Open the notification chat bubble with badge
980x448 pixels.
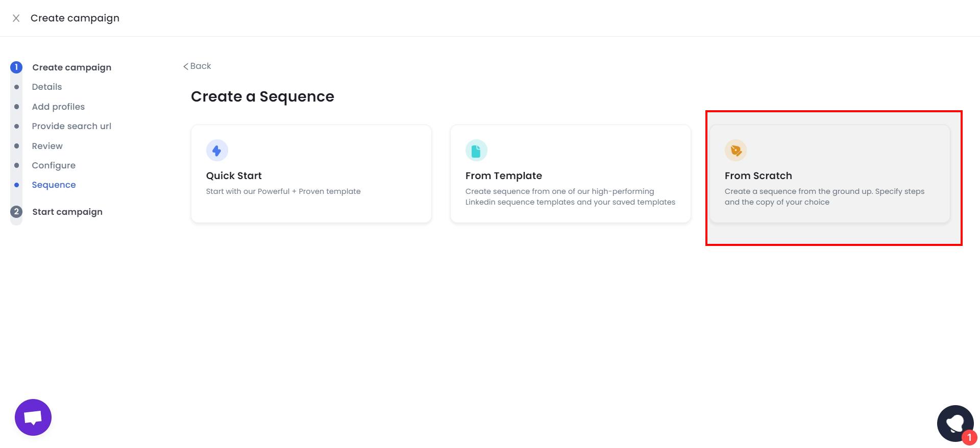[x=955, y=424]
